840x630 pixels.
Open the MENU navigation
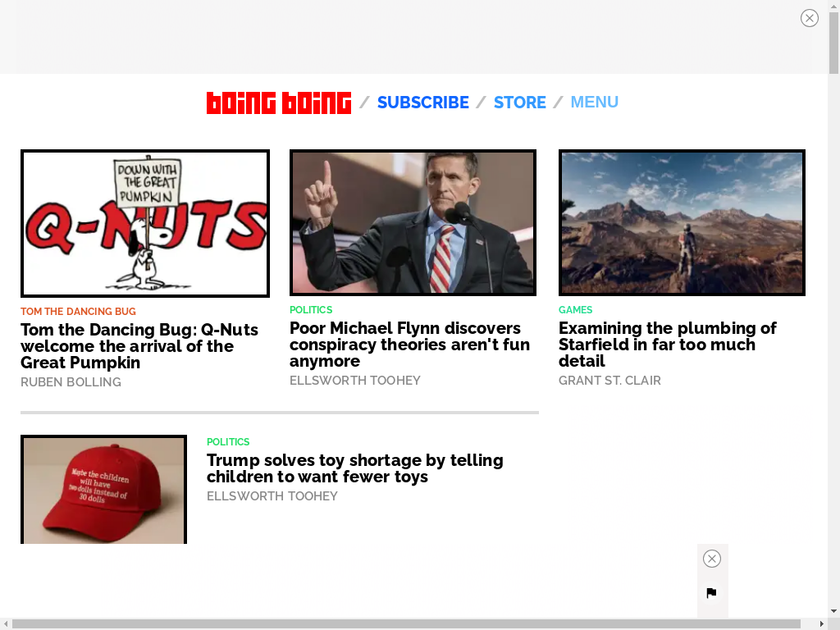click(594, 102)
